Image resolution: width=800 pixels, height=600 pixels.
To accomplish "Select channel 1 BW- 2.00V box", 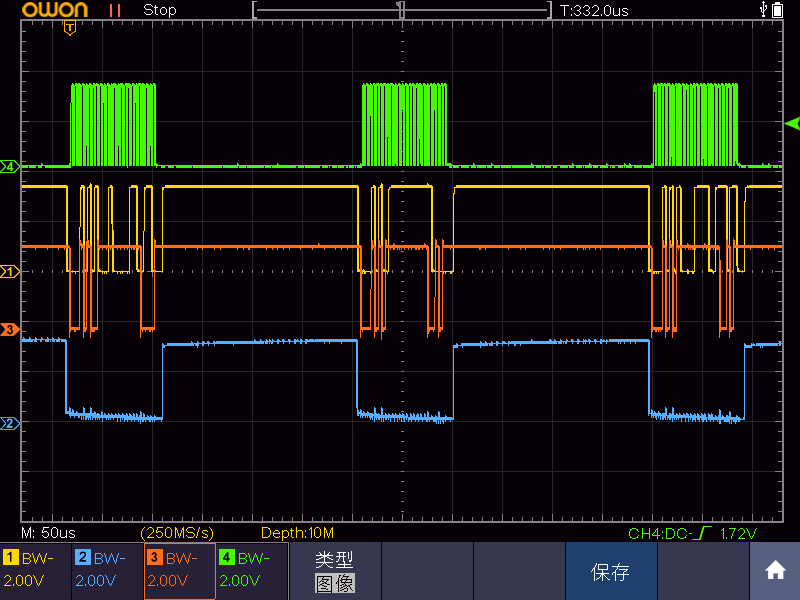I will 36,571.
